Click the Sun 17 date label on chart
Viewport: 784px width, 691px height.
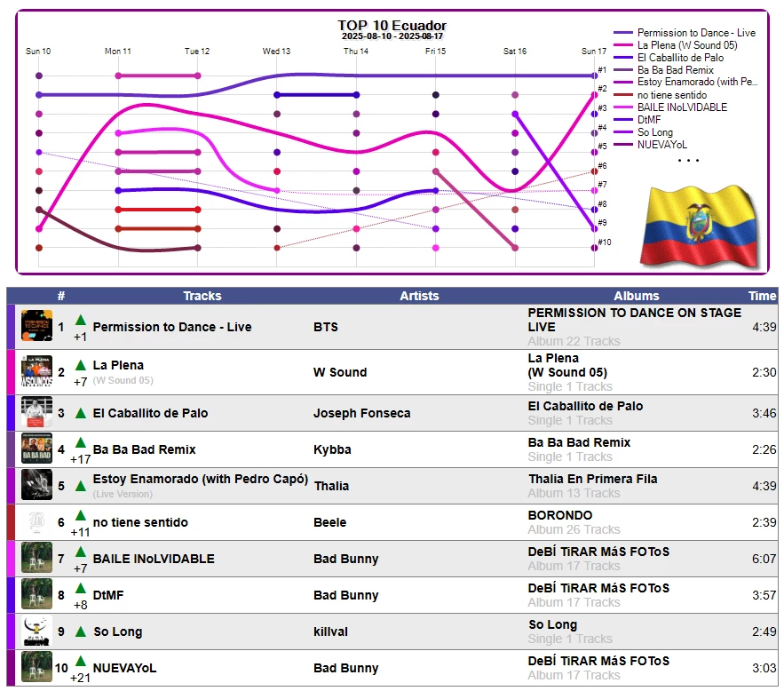point(593,51)
